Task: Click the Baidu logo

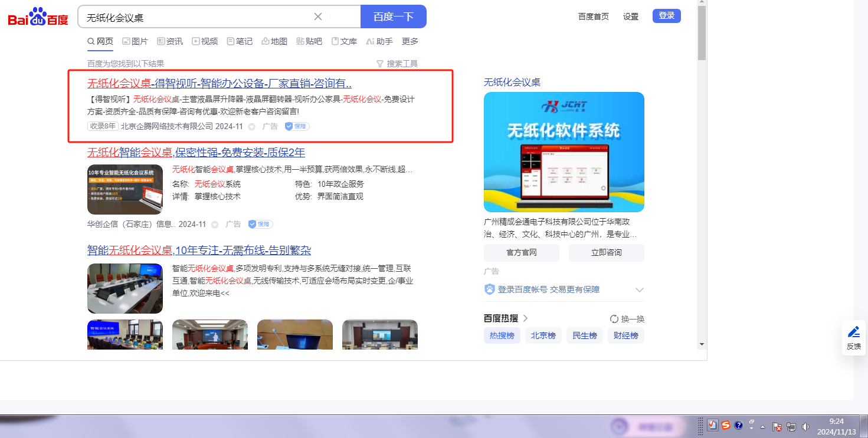Action: pos(38,17)
